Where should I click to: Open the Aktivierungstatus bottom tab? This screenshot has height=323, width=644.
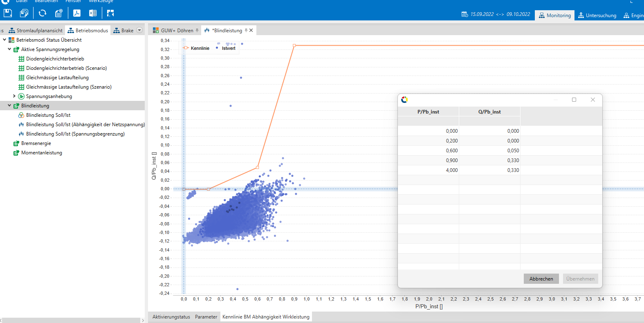tap(171, 317)
